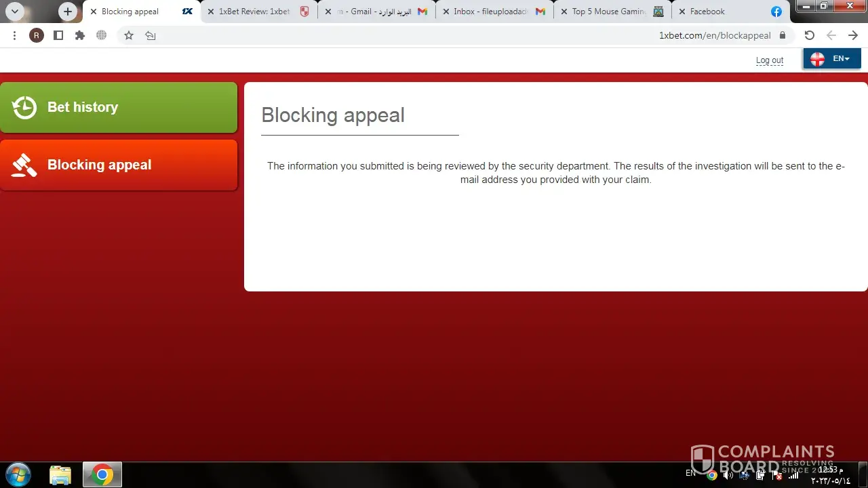This screenshot has height=488, width=868.
Task: Close the Top 5 Mouse Gaming tab
Action: (x=564, y=12)
